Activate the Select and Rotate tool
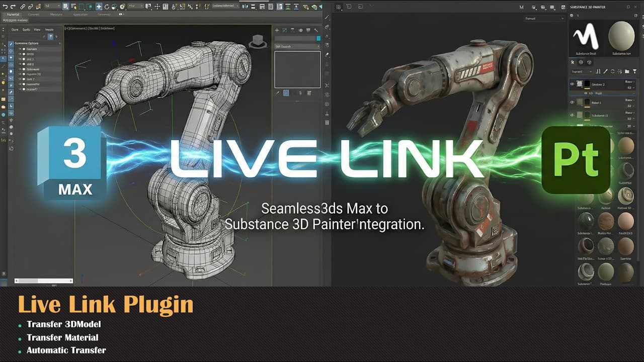This screenshot has height=362, width=644. coord(107,7)
